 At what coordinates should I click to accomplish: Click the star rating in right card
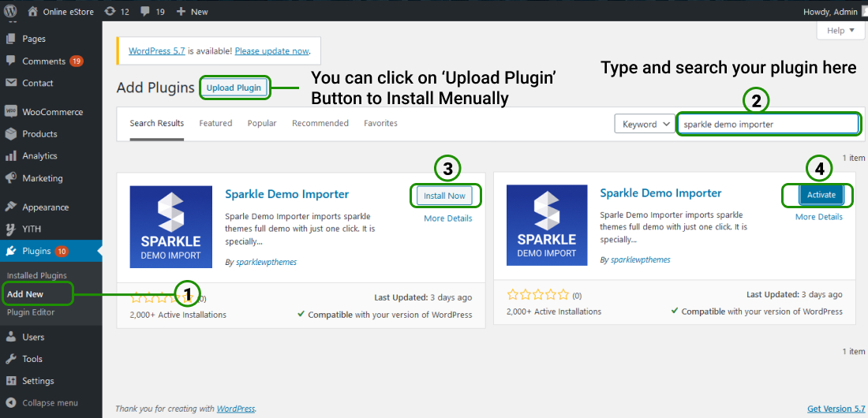tap(537, 295)
